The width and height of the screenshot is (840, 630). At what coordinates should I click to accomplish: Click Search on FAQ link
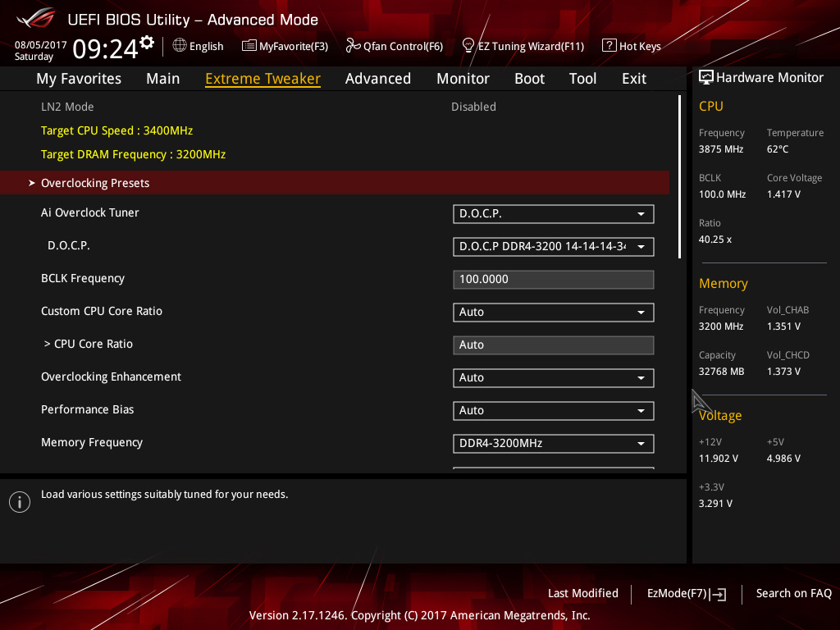(x=793, y=594)
